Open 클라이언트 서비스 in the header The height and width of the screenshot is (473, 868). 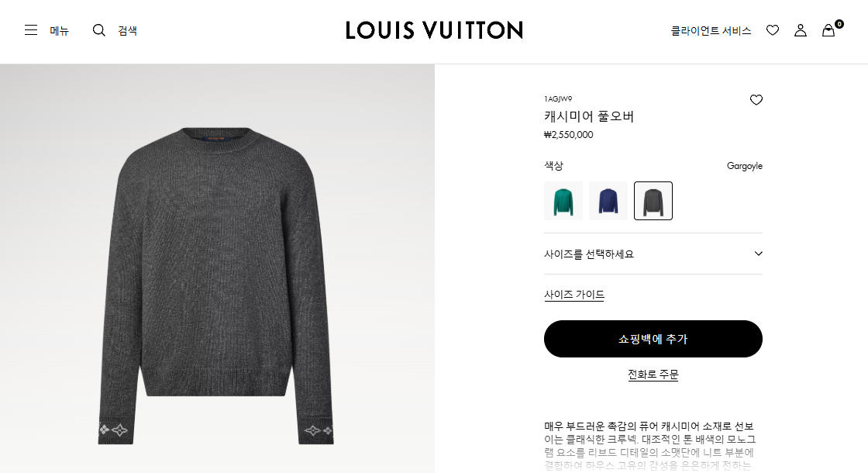(x=711, y=30)
